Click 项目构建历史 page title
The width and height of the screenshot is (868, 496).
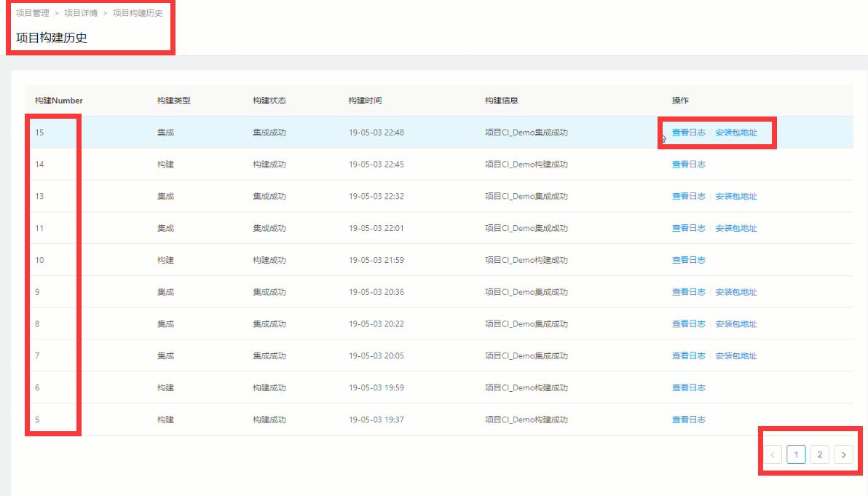pyautogui.click(x=52, y=38)
